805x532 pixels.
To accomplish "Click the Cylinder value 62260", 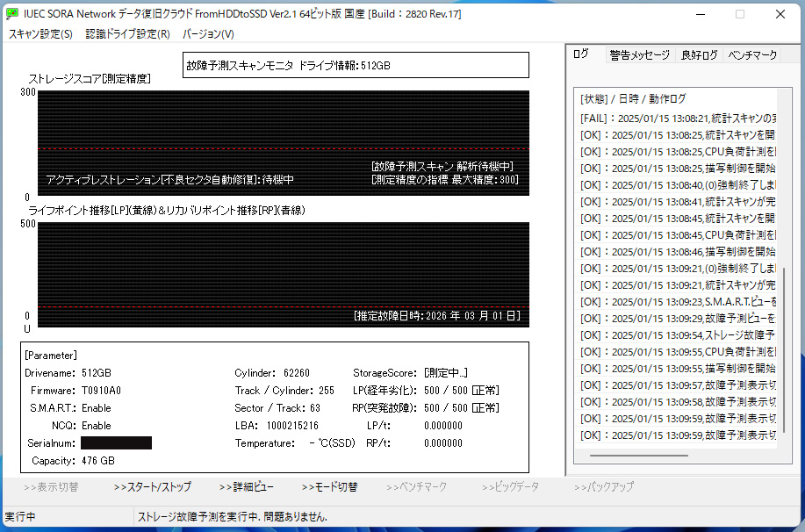I will pyautogui.click(x=297, y=373).
